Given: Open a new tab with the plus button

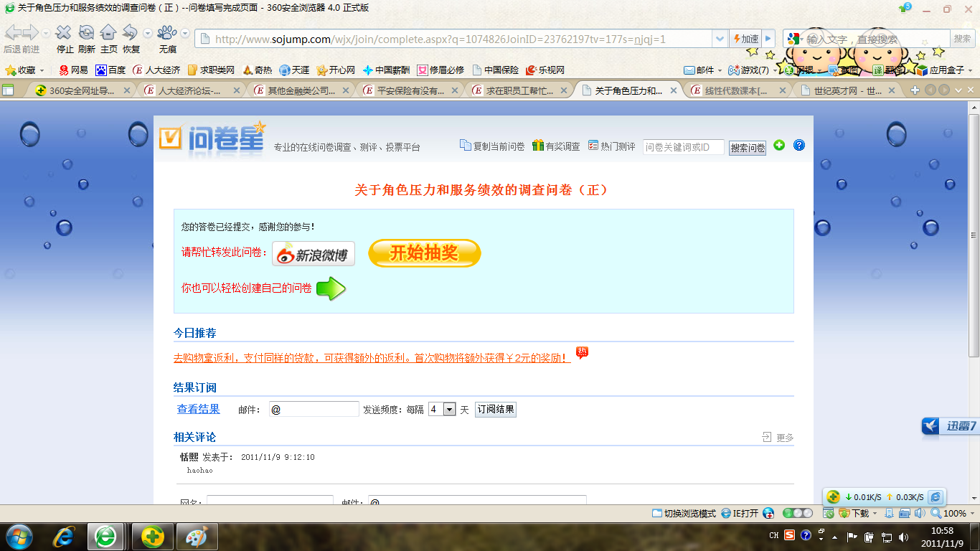Looking at the screenshot, I should point(915,90).
